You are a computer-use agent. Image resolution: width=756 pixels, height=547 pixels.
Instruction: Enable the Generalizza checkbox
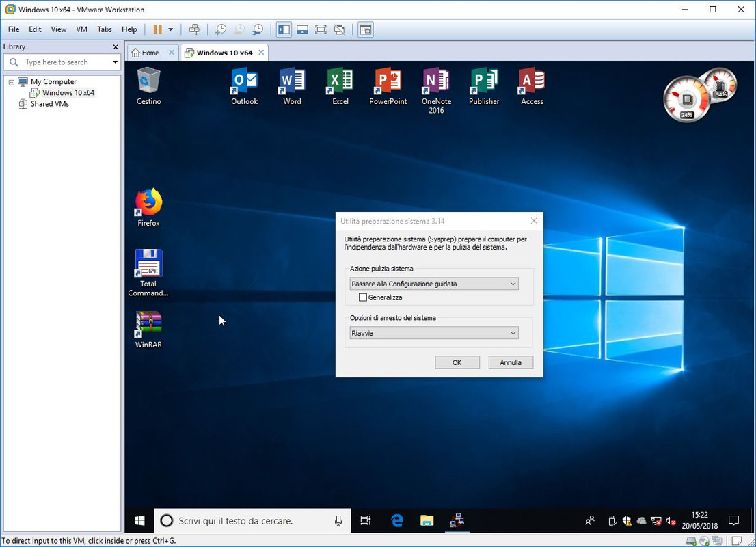[363, 297]
